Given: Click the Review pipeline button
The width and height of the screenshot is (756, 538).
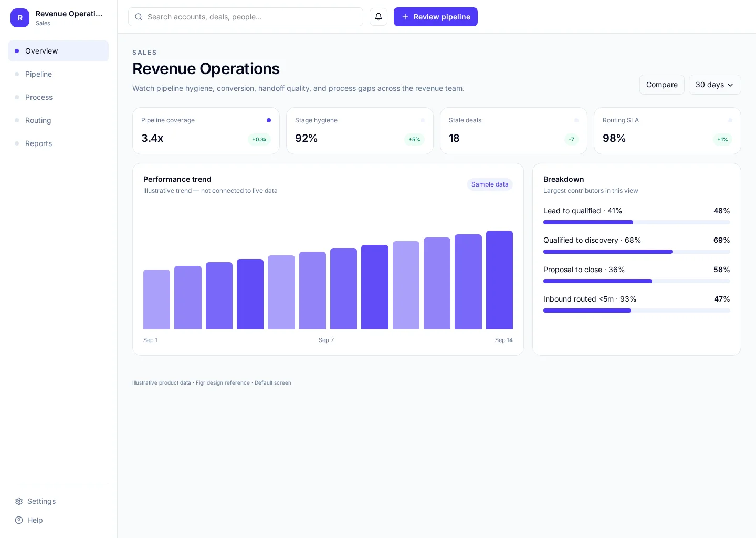Looking at the screenshot, I should tap(436, 17).
